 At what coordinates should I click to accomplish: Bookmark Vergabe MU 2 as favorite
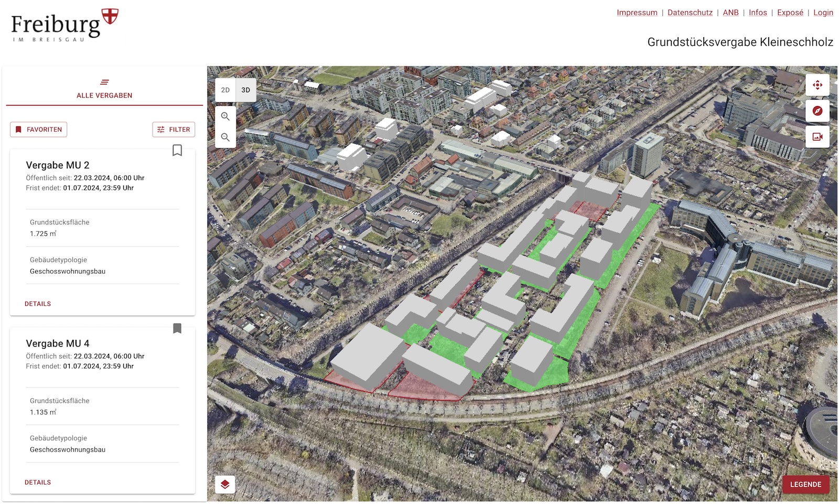177,151
